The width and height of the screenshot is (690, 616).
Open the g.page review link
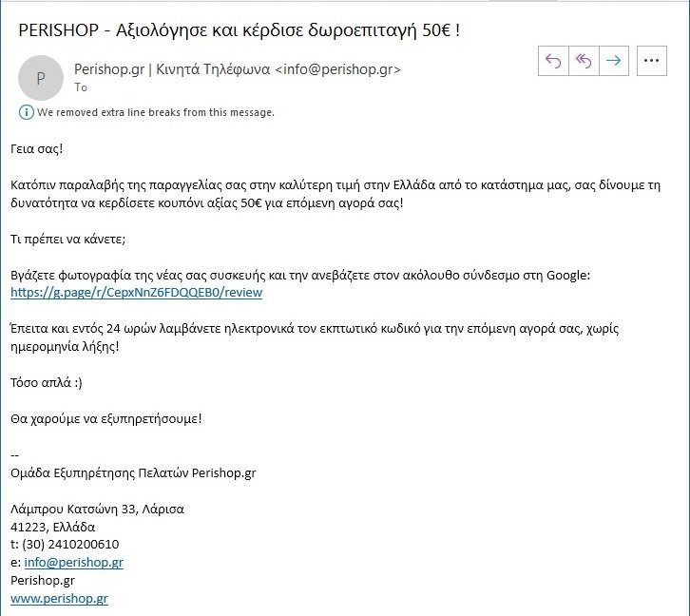coord(137,293)
